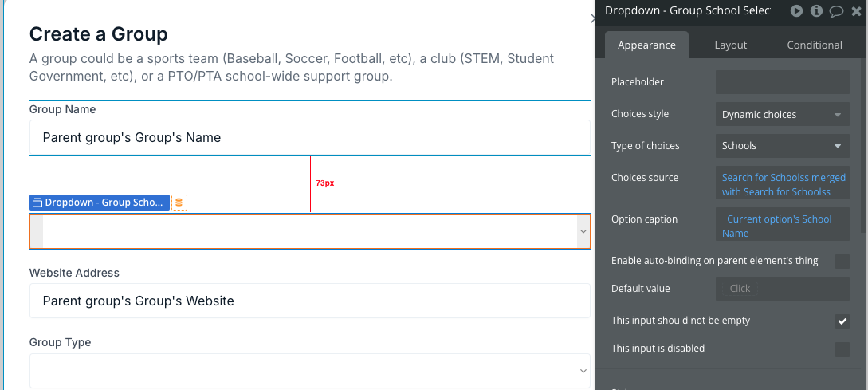Expand the Group Type dropdown on canvas
Screen dimensions: 868x390
pyautogui.click(x=310, y=371)
